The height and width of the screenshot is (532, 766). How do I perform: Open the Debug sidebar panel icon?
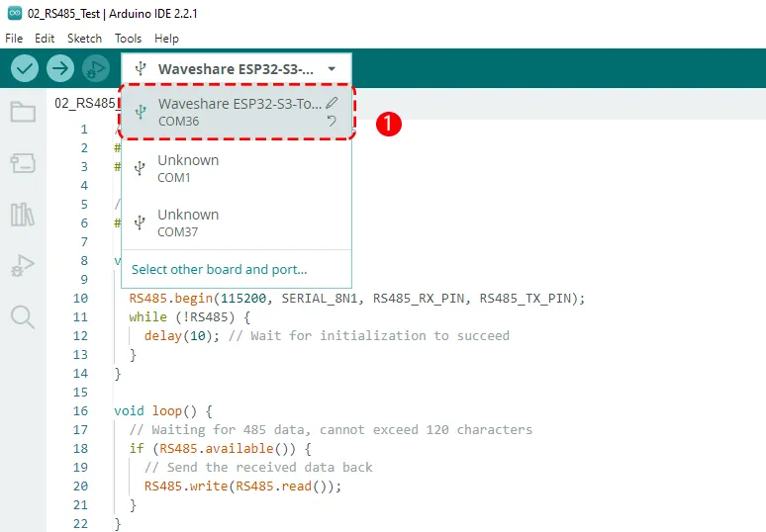click(23, 265)
